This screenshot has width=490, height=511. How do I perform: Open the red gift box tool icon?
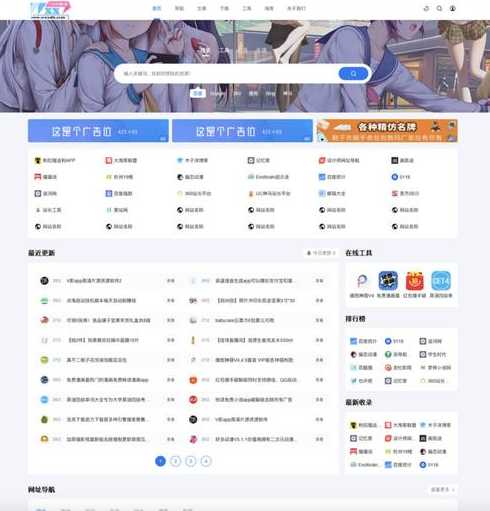point(415,281)
